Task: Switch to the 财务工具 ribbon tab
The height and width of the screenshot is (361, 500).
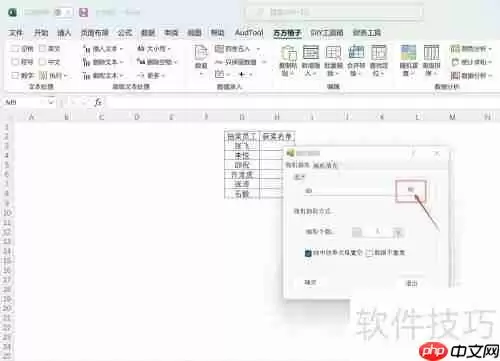Action: tap(367, 33)
